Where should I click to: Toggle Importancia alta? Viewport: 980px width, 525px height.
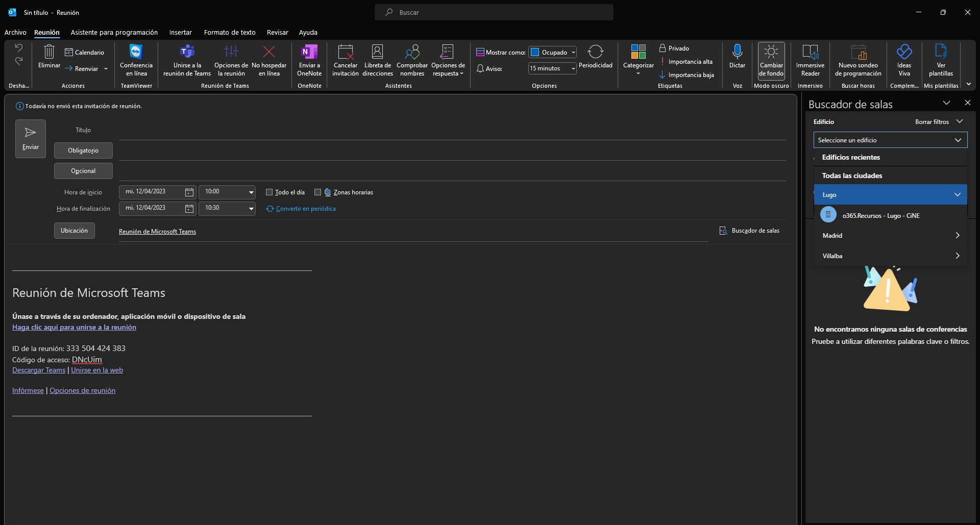[x=685, y=61]
